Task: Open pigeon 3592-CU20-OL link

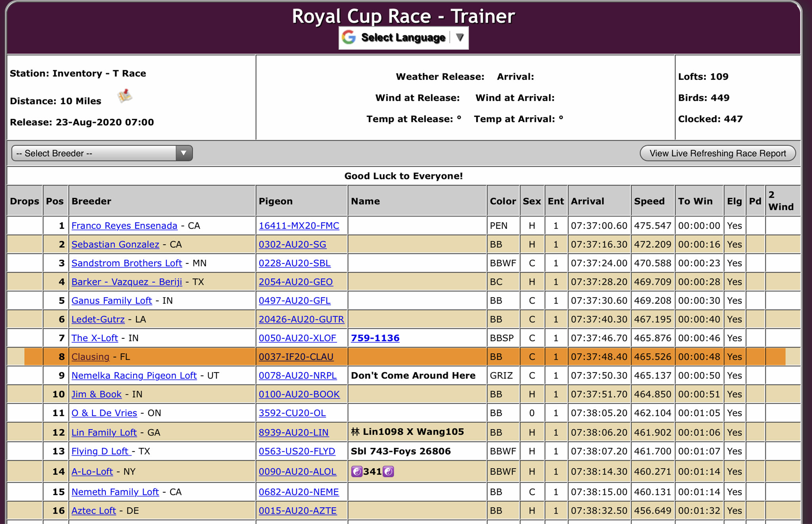Action: 292,413
